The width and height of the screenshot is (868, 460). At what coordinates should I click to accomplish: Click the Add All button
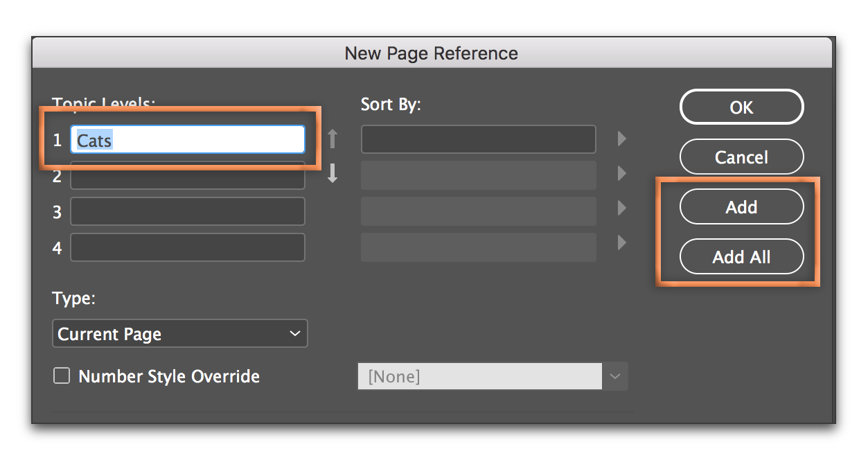point(741,256)
